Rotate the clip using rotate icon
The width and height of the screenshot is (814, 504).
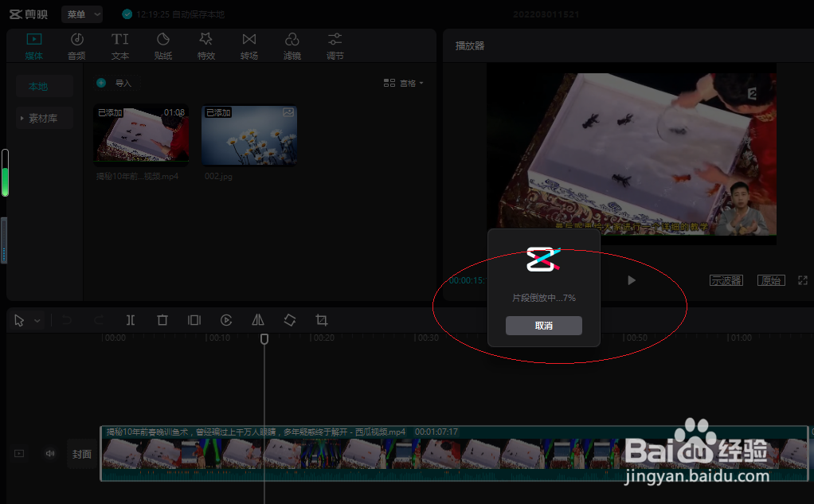click(x=290, y=320)
